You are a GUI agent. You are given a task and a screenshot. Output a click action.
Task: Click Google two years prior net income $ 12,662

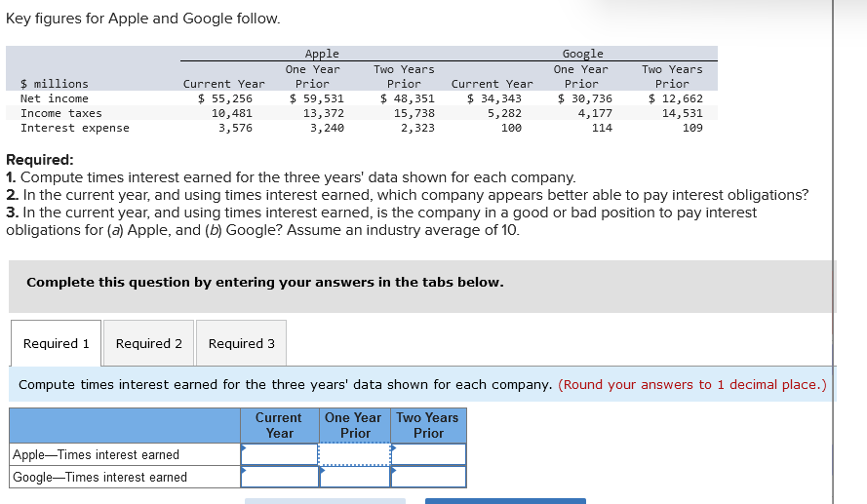coord(676,98)
